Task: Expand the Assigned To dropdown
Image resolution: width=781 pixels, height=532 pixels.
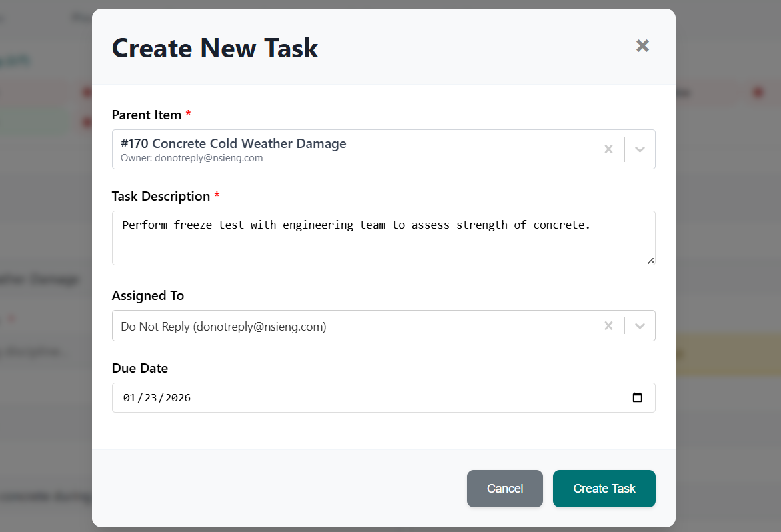Action: [640, 326]
